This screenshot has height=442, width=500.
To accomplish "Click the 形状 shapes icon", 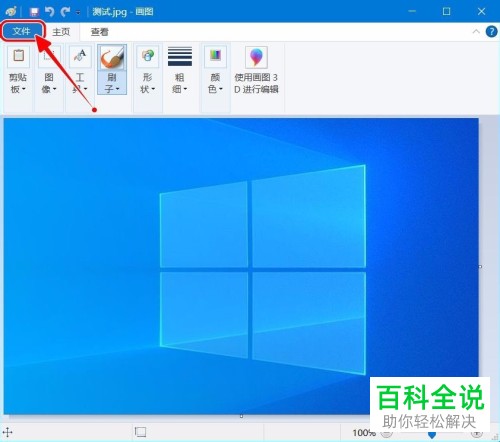I will [148, 56].
